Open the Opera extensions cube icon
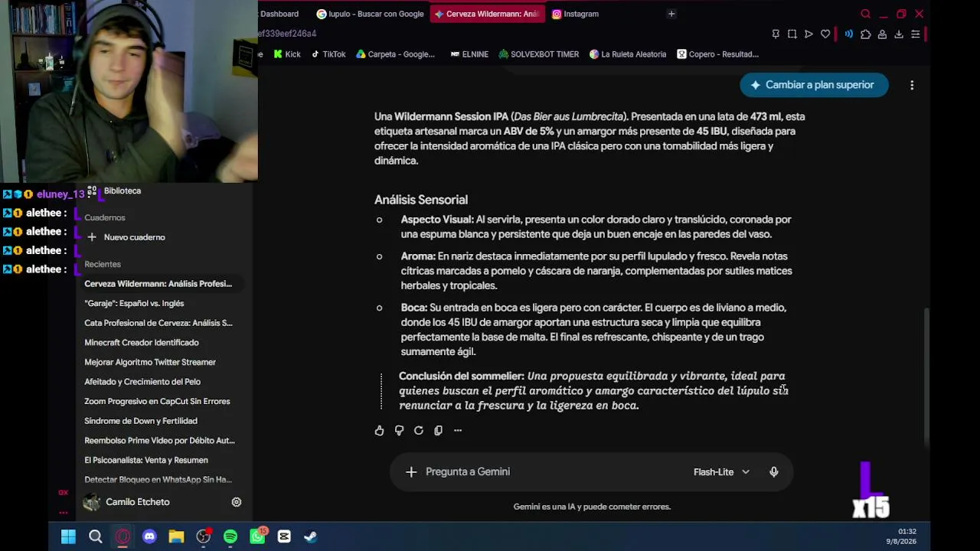Image resolution: width=980 pixels, height=551 pixels. tap(866, 34)
